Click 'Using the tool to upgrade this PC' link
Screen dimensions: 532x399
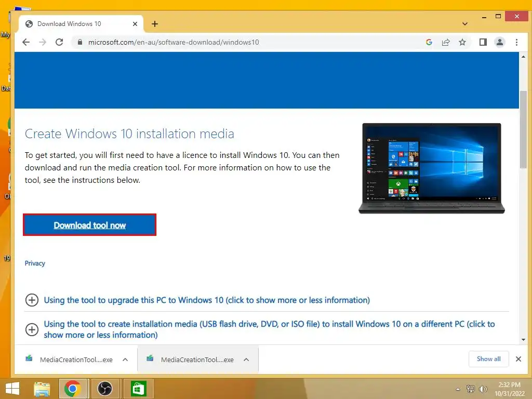coord(207,300)
